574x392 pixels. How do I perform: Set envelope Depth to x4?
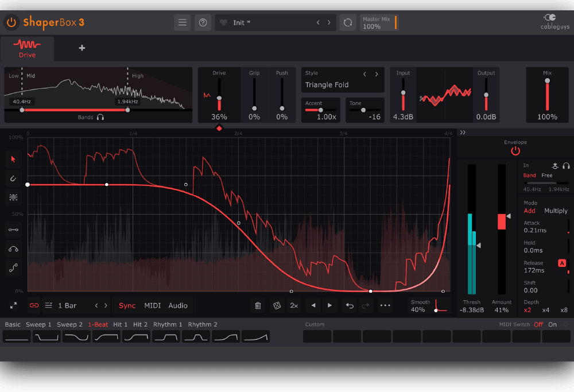pyautogui.click(x=545, y=310)
